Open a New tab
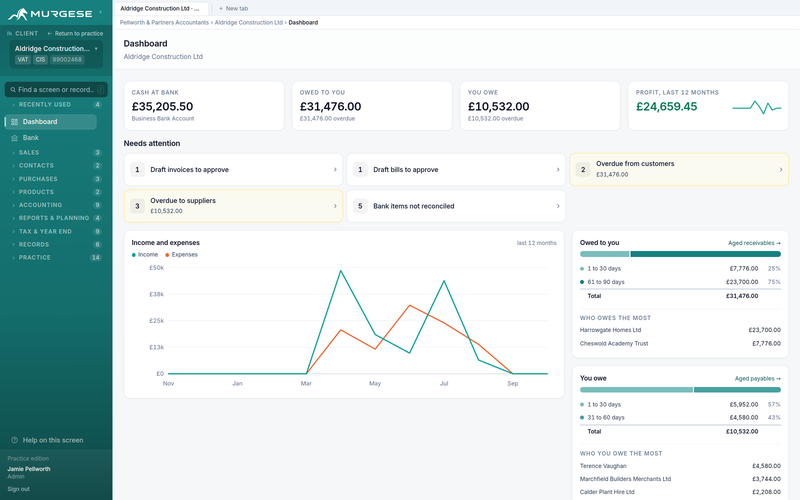 pyautogui.click(x=233, y=9)
